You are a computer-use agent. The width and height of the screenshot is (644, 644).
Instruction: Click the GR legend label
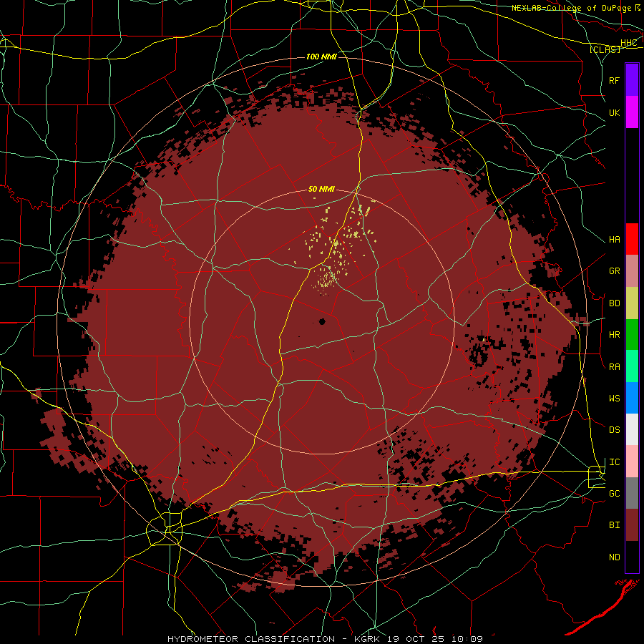[x=614, y=271]
